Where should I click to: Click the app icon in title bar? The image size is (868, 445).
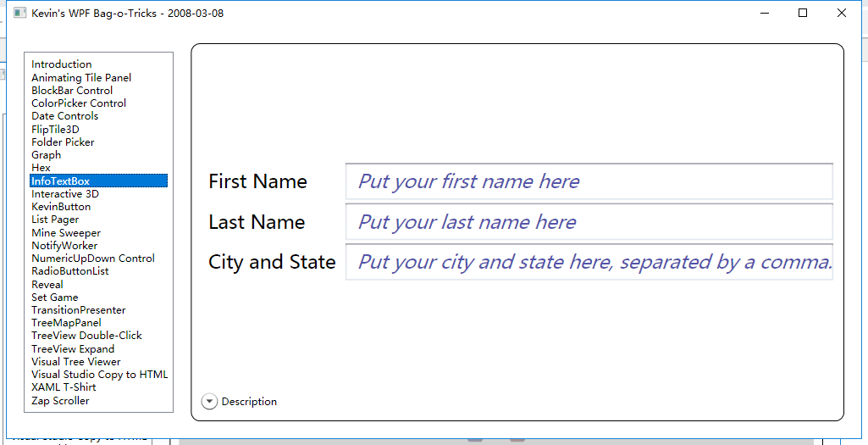(19, 14)
